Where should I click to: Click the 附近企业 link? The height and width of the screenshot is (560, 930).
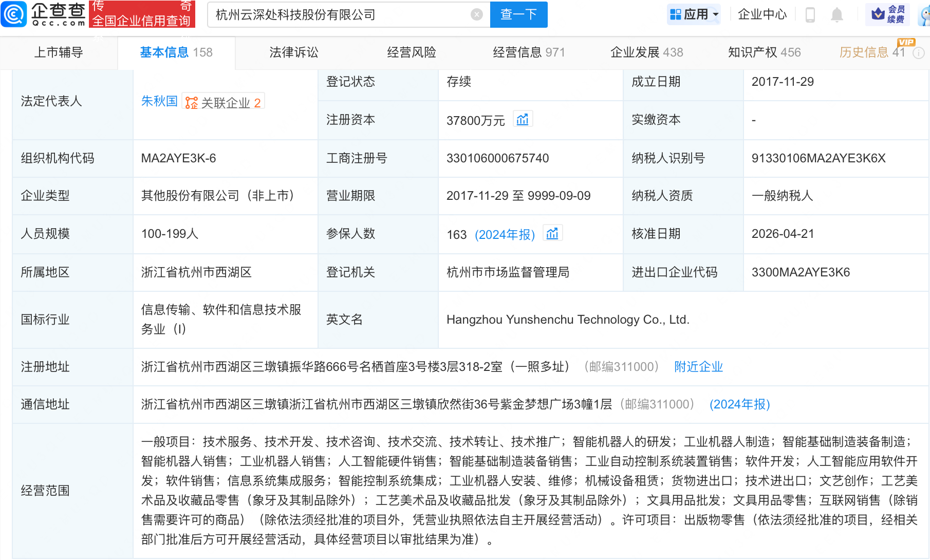pos(698,367)
